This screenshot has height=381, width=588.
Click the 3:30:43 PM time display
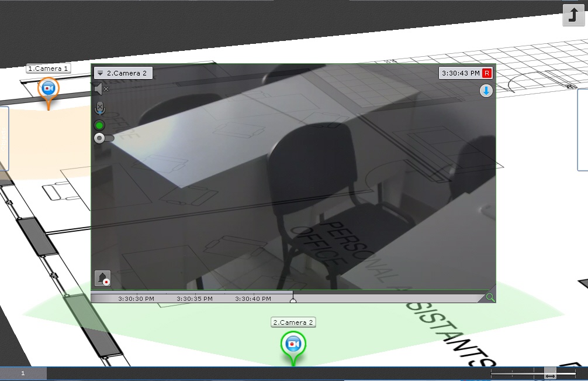click(460, 73)
